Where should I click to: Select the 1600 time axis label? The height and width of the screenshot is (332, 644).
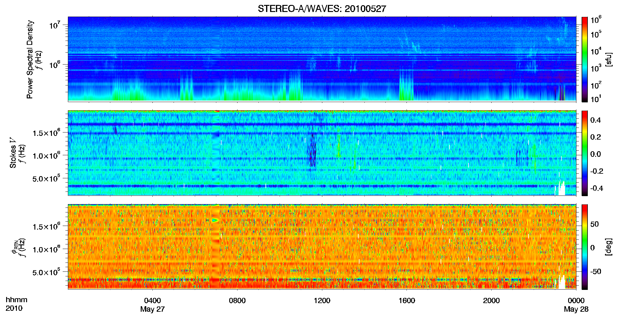pos(407,301)
